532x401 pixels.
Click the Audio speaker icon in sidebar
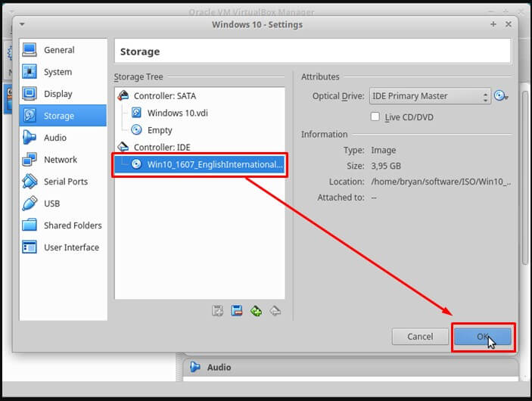tap(30, 138)
